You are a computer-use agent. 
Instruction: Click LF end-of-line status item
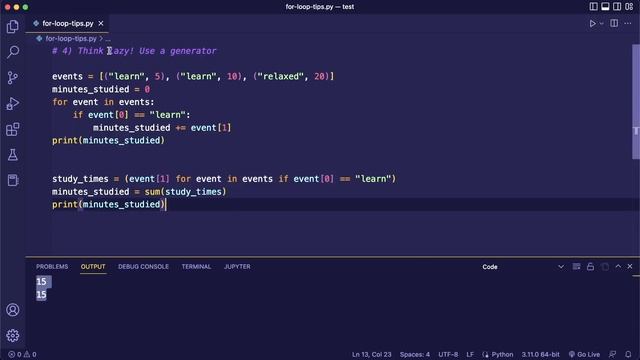pyautogui.click(x=470, y=354)
